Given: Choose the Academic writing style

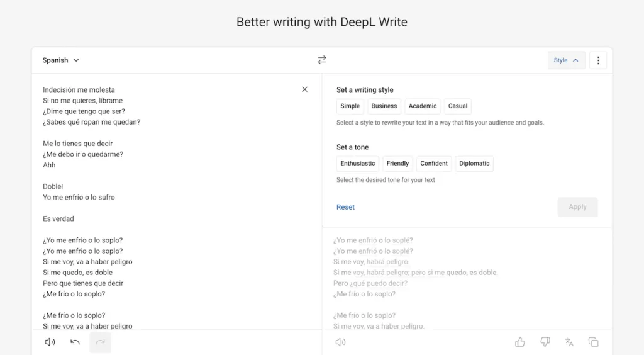Looking at the screenshot, I should [x=422, y=106].
